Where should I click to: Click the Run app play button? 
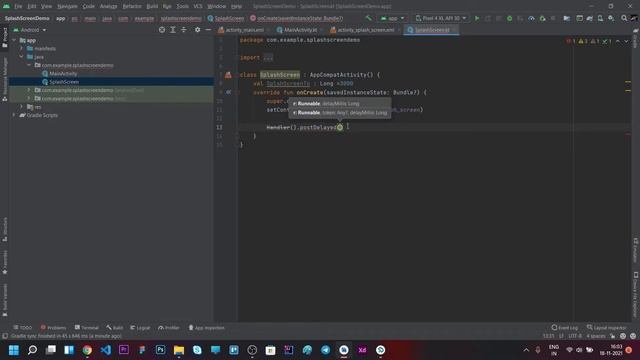[477, 18]
